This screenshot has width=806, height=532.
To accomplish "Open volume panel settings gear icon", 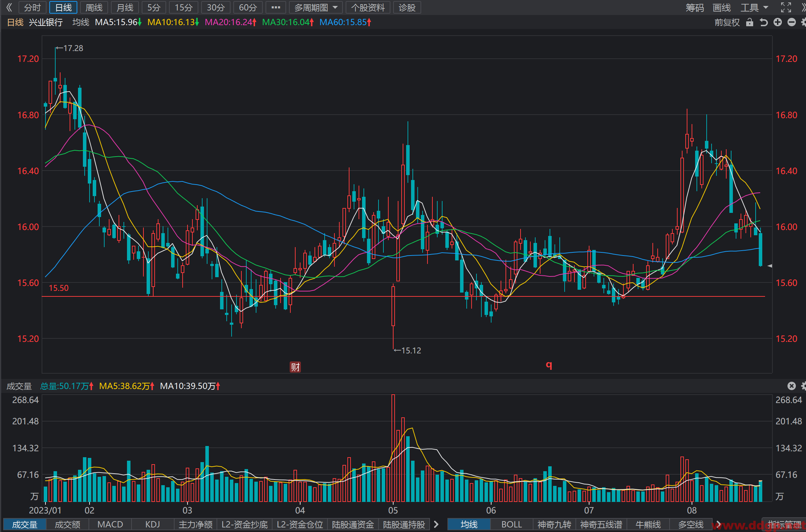I will pos(804,386).
